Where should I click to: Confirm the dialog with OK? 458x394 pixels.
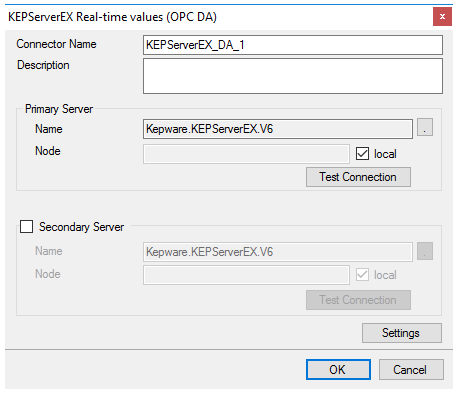coord(338,369)
